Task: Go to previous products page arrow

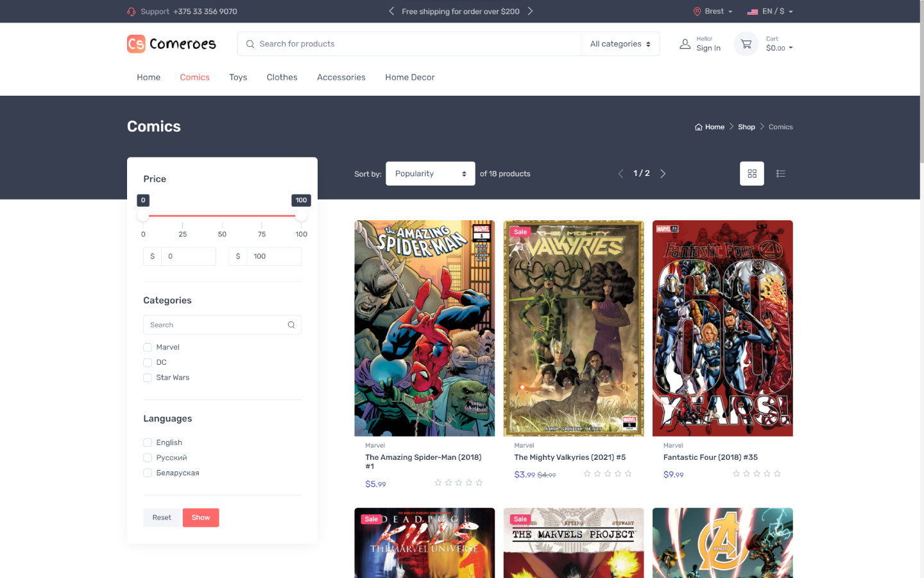Action: pyautogui.click(x=620, y=173)
